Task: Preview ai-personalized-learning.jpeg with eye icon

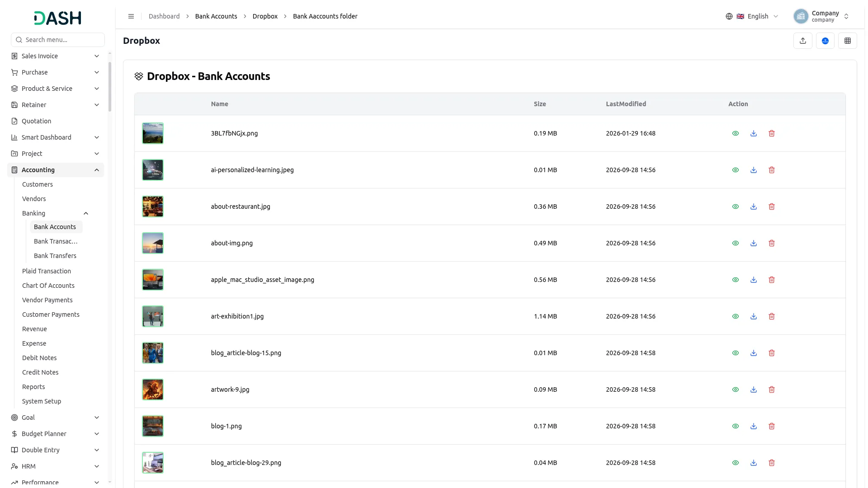Action: click(736, 170)
